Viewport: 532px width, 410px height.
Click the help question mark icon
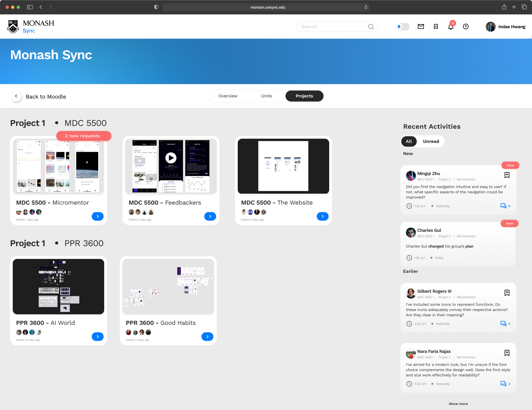pos(465,27)
